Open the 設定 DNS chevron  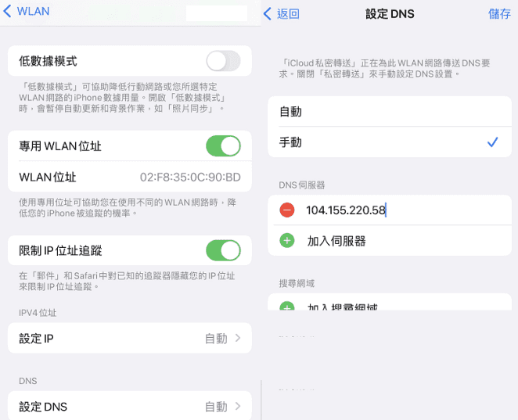pos(237,407)
